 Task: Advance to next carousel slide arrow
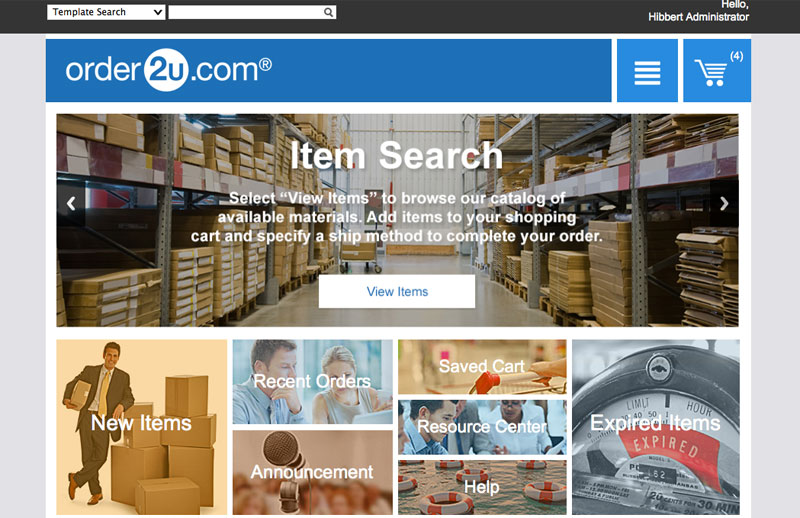[724, 204]
